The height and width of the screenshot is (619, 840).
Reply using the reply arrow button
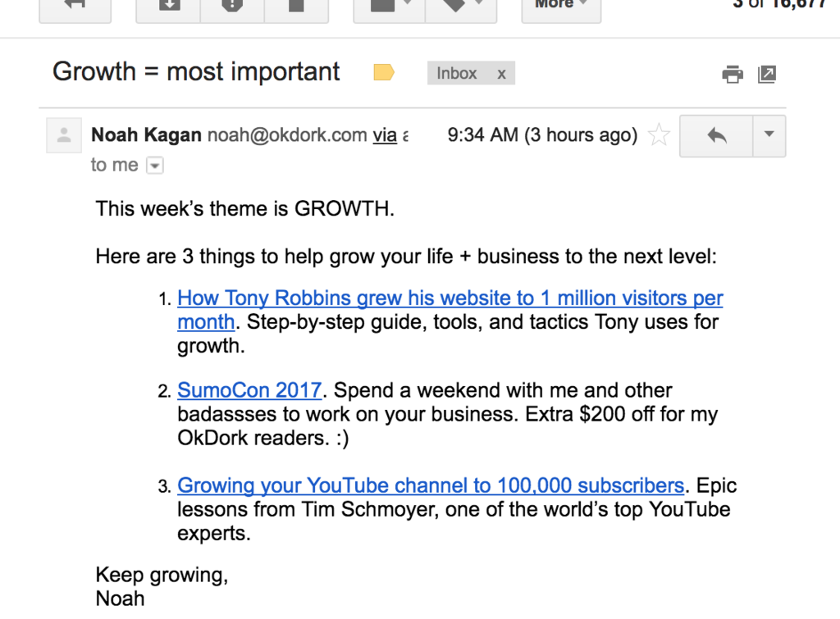(x=716, y=135)
